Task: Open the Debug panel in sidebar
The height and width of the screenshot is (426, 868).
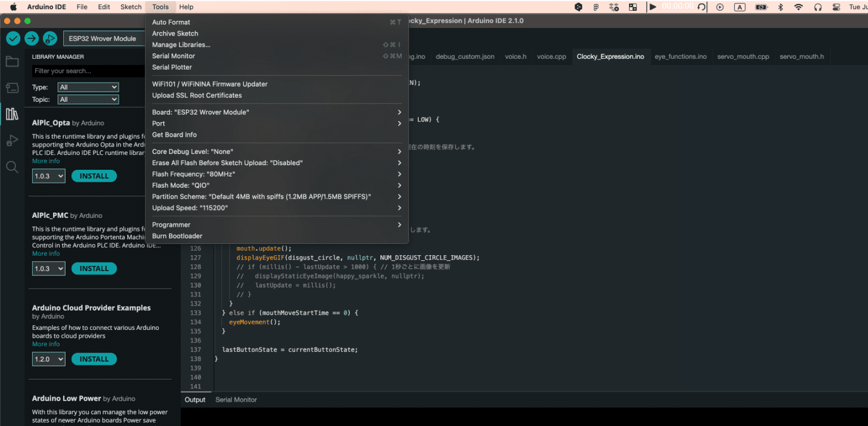Action: coord(12,140)
